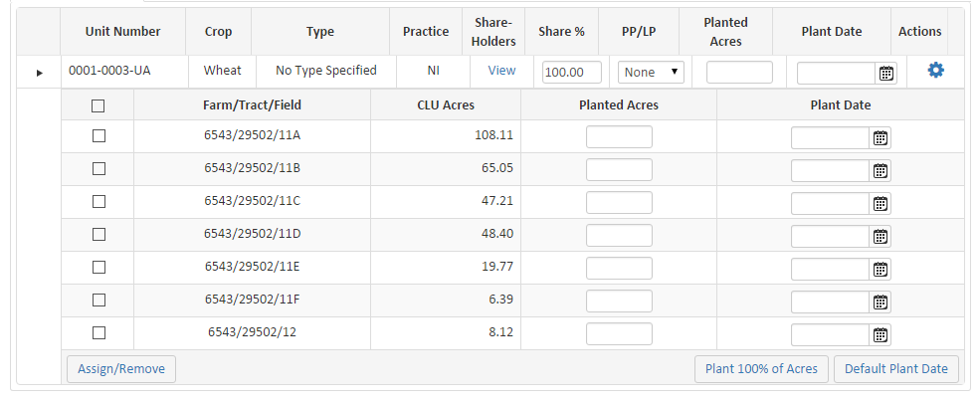Open calendar for the unit Plant Date
Screen dimensions: 980x403
886,73
